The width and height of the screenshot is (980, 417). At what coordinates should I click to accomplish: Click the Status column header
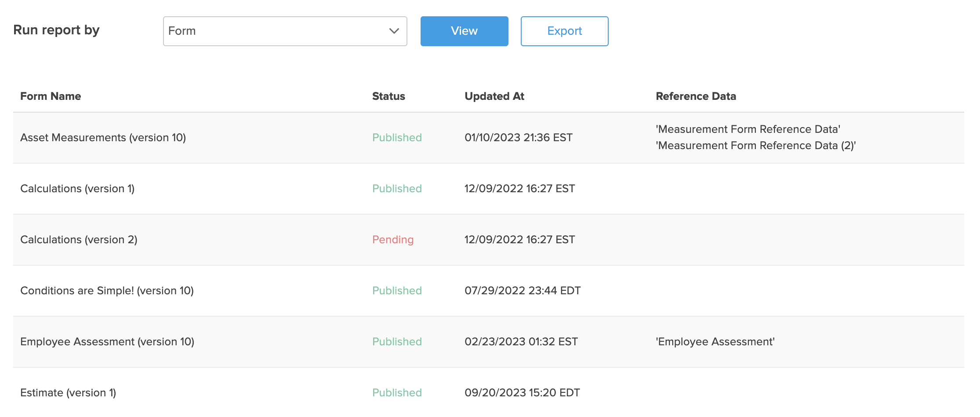388,96
